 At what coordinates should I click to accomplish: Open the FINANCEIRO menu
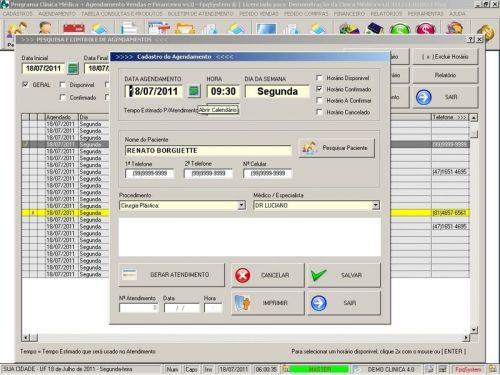tap(349, 14)
